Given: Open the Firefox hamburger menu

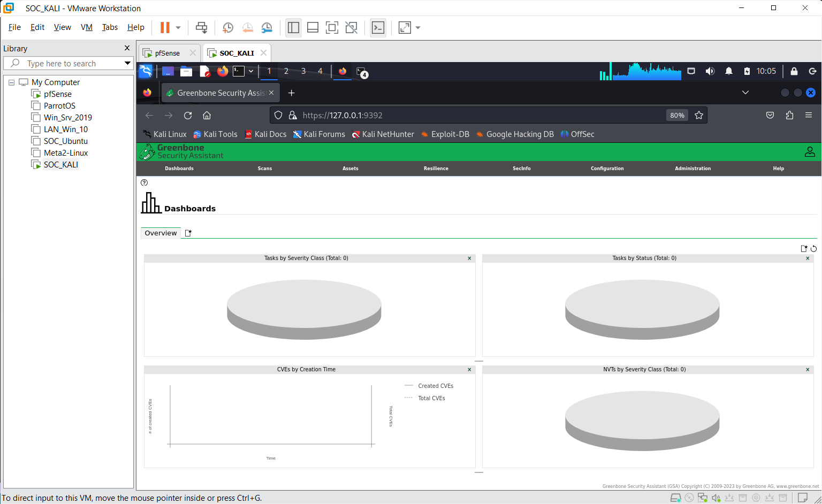Looking at the screenshot, I should [809, 116].
